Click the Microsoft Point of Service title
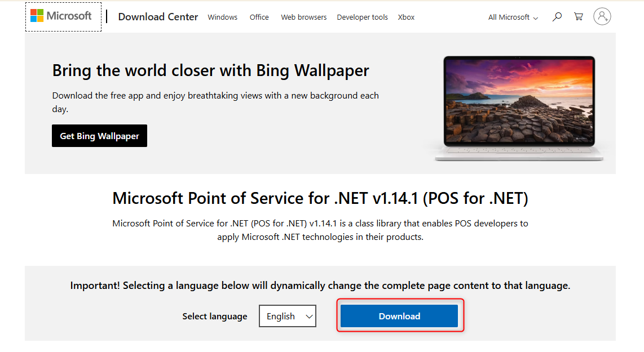This screenshot has width=644, height=352. click(320, 198)
